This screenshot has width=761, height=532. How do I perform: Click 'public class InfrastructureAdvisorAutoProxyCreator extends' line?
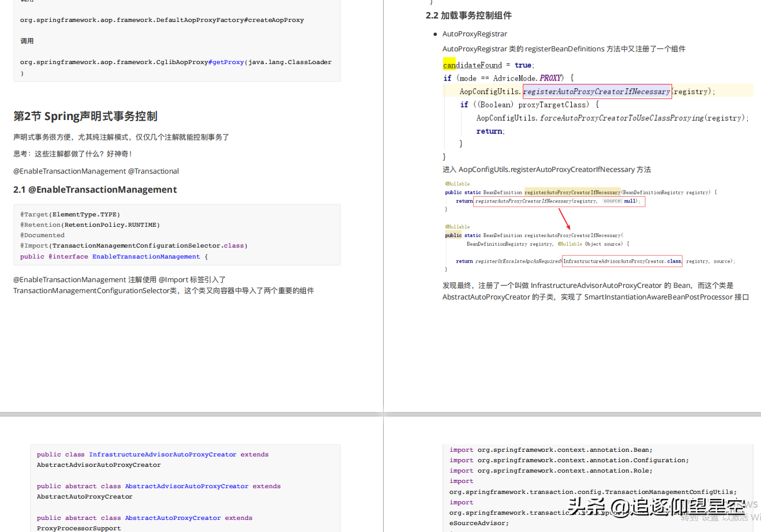(153, 455)
